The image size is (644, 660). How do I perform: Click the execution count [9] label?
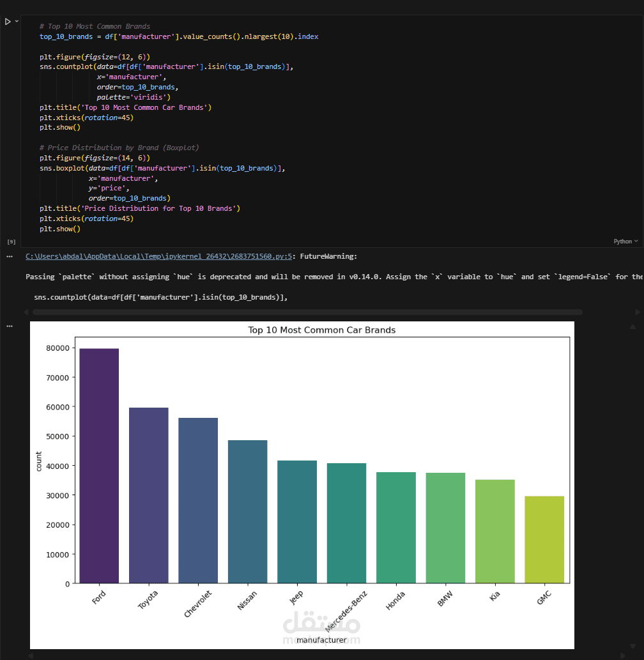pyautogui.click(x=11, y=242)
